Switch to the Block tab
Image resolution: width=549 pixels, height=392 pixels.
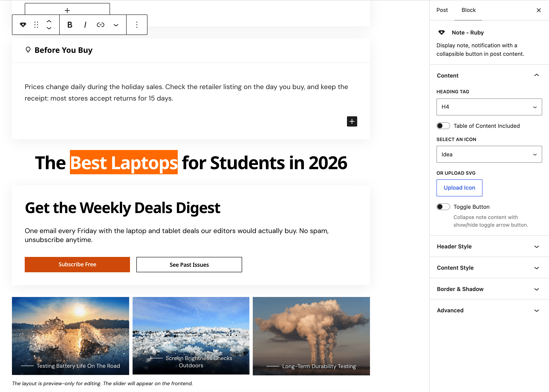468,10
